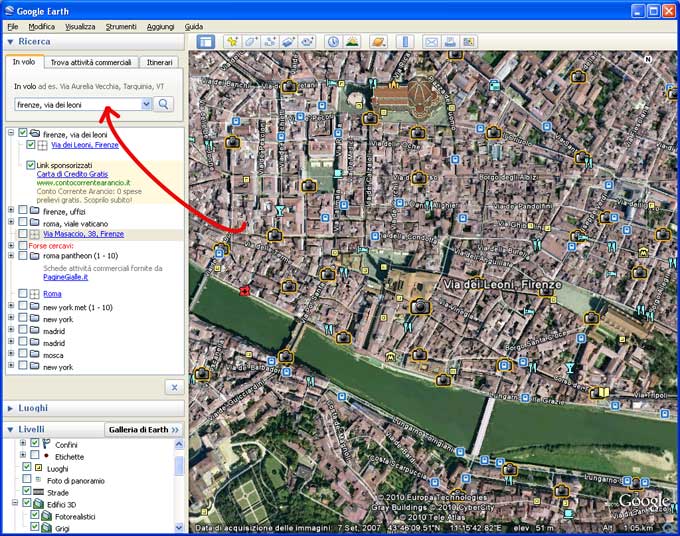Click the metro M icon by the river
Screen dimensions: 680x536
point(391,357)
